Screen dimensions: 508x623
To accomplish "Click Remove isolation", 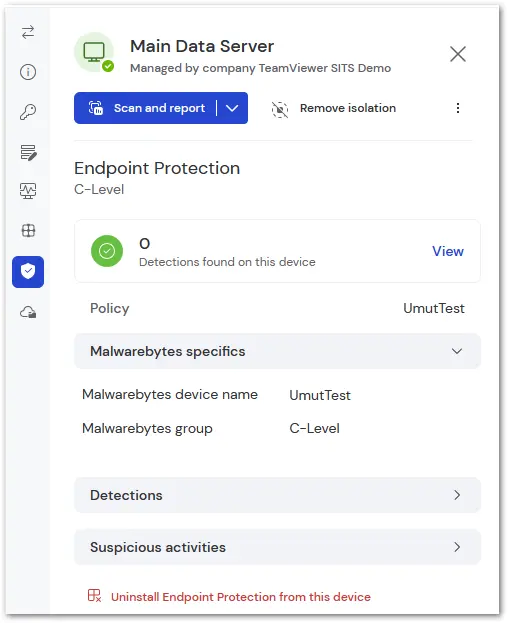I will [334, 108].
